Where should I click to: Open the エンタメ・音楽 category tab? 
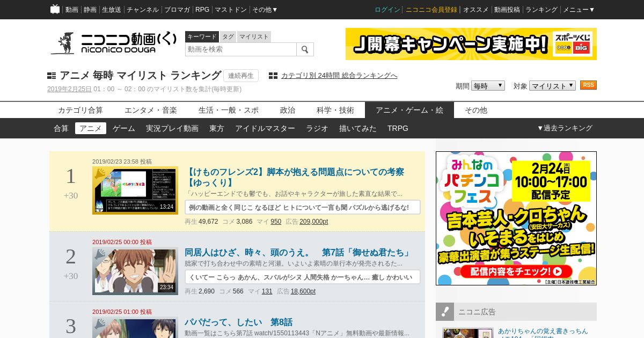pos(151,110)
